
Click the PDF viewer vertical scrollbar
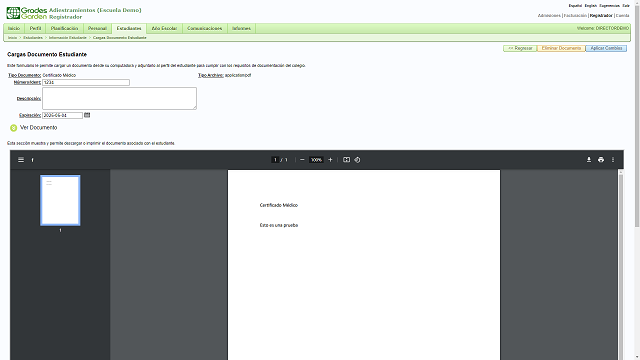(620, 265)
